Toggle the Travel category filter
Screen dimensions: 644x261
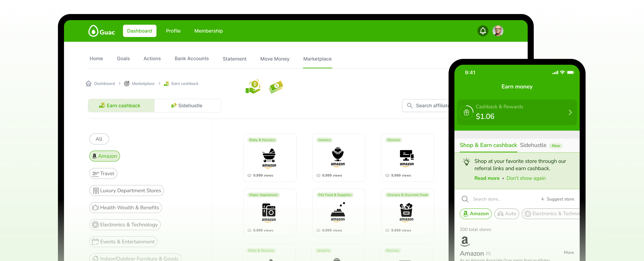pyautogui.click(x=103, y=173)
